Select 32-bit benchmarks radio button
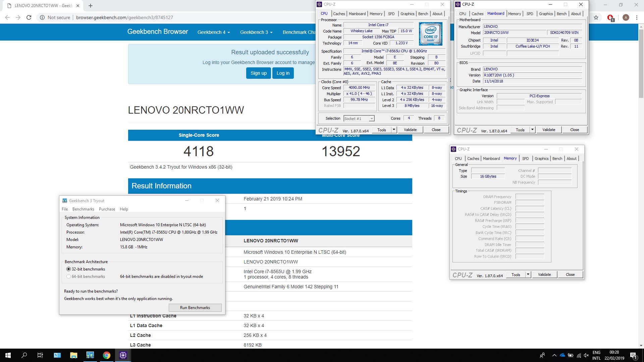644x362 pixels. (x=68, y=269)
